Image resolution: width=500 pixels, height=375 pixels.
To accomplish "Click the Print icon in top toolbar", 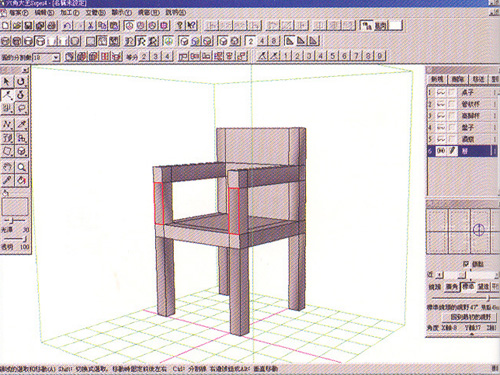I will (52, 26).
